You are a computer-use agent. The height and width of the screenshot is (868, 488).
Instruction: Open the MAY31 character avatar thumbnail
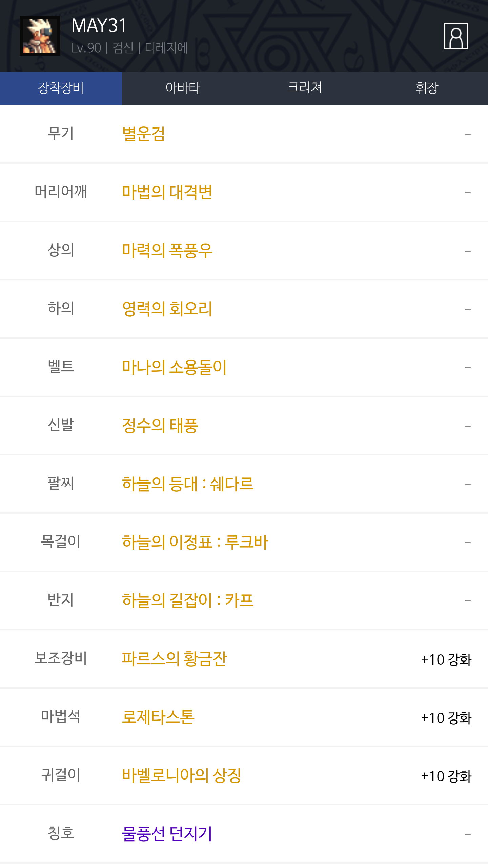[40, 36]
